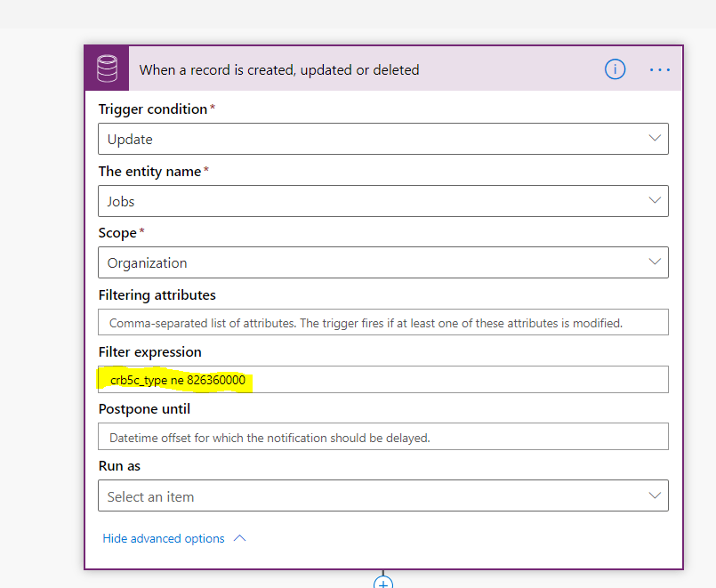Click the plus icon to insert step
The height and width of the screenshot is (588, 716).
click(x=383, y=583)
